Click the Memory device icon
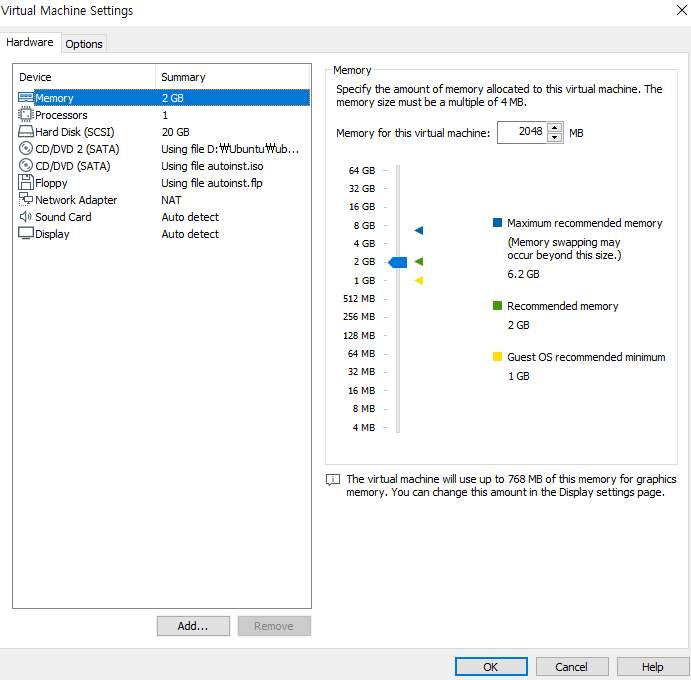691x680 pixels. point(26,97)
